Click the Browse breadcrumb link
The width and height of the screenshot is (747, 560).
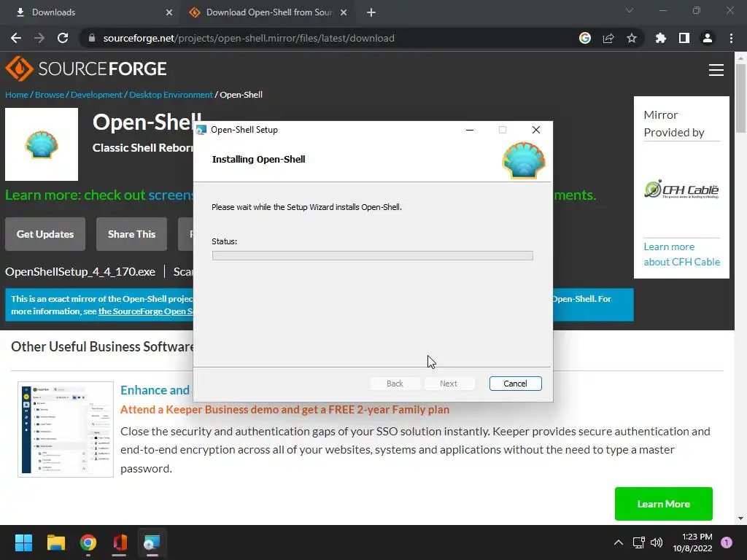coord(50,95)
